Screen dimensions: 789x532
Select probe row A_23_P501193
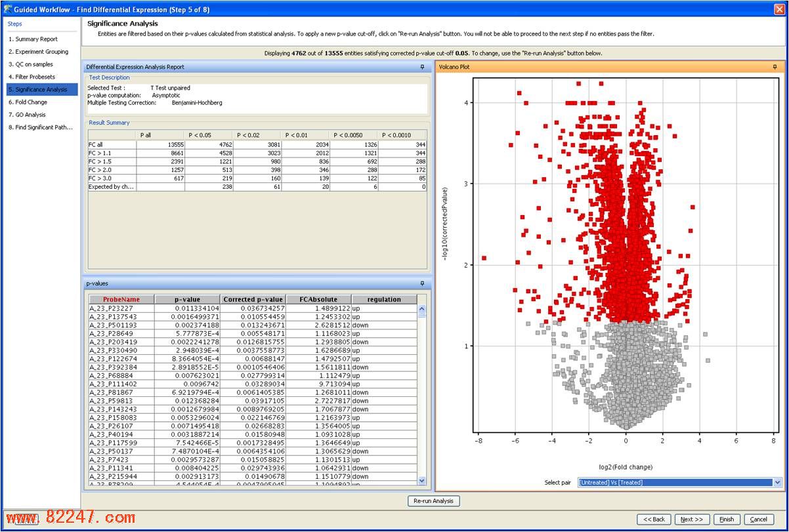pos(253,325)
